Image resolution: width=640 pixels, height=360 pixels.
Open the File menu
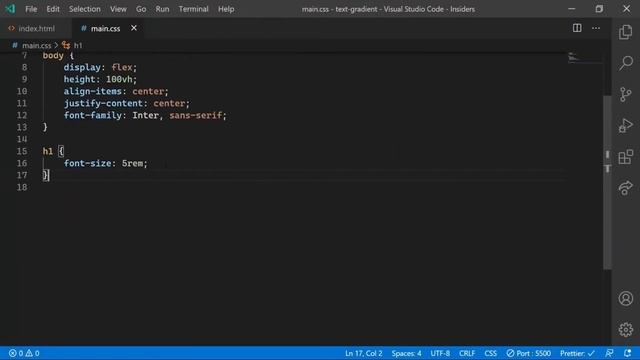tap(31, 9)
